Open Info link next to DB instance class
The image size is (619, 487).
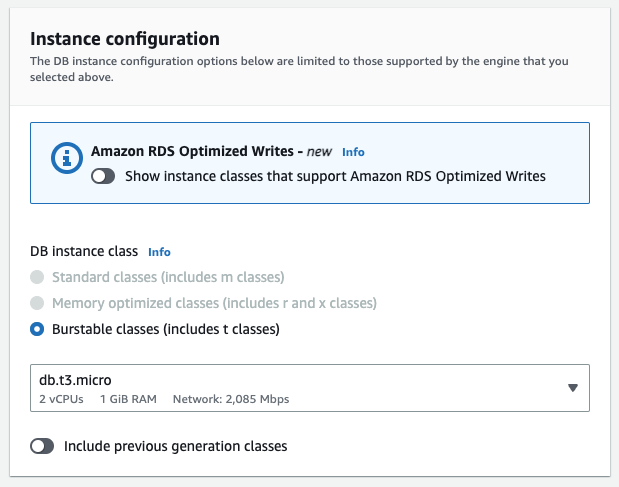[x=159, y=252]
